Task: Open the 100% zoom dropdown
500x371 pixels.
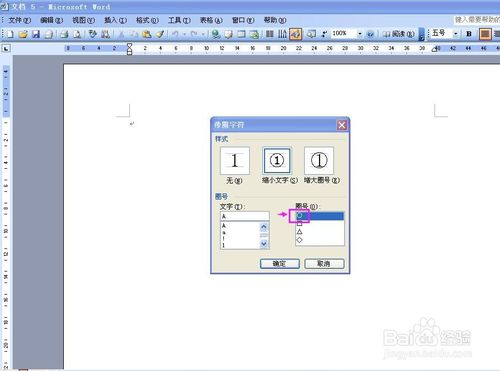Action: (x=360, y=34)
